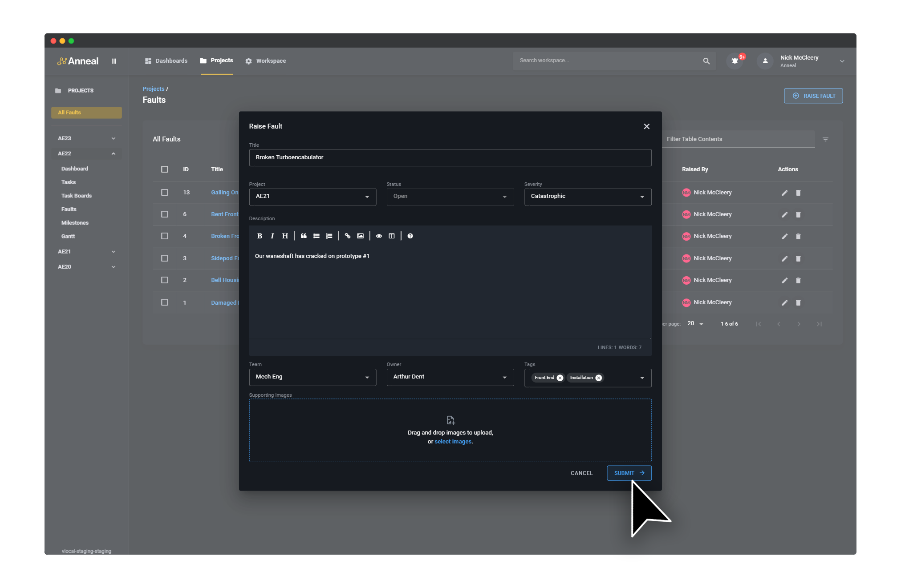
Task: Apply bold formatting in the description toolbar
Action: click(260, 236)
